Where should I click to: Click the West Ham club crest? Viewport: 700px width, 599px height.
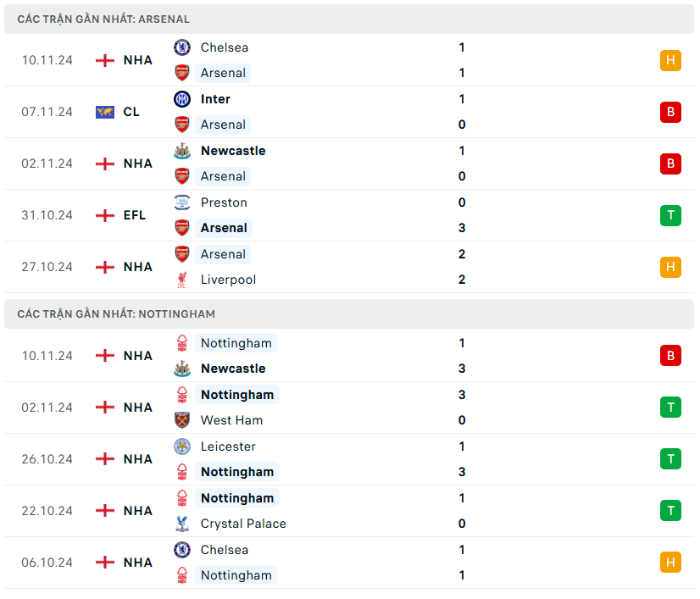(x=182, y=420)
